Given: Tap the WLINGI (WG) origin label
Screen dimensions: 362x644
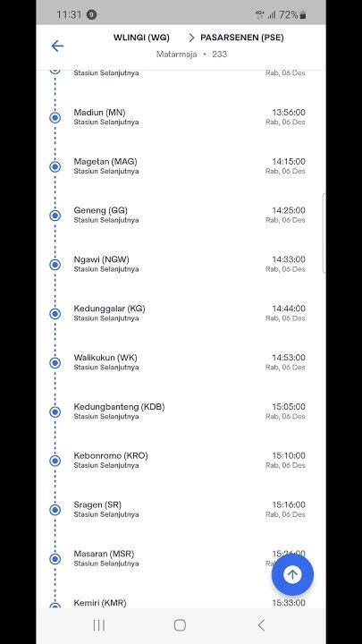Looking at the screenshot, I should click(141, 38).
